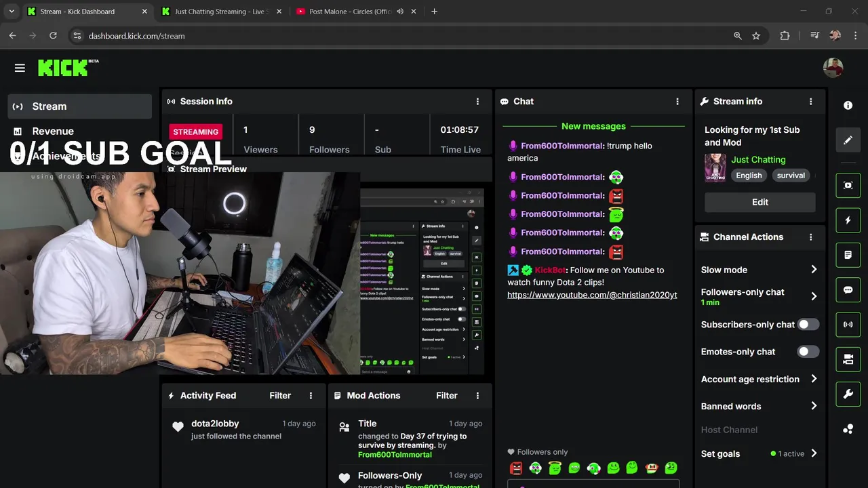Click the Just Chatting category link

[x=758, y=160]
